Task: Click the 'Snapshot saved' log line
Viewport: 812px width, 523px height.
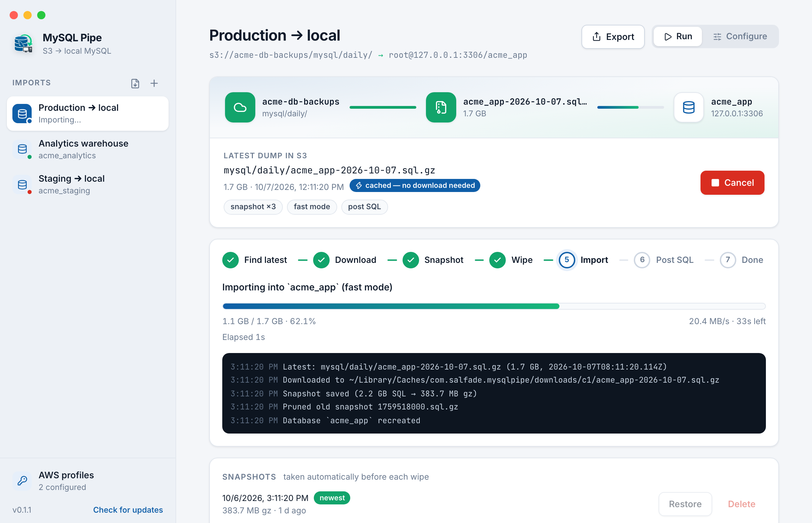Action: [354, 394]
